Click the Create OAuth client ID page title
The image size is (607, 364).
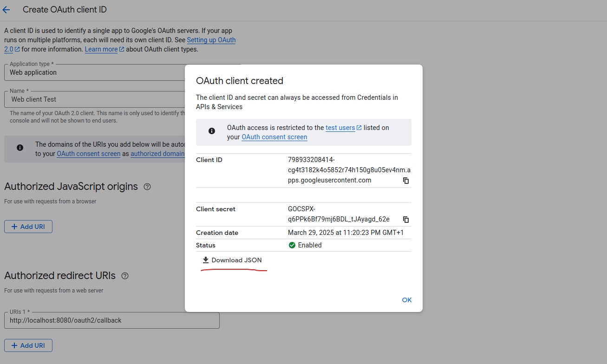65,9
